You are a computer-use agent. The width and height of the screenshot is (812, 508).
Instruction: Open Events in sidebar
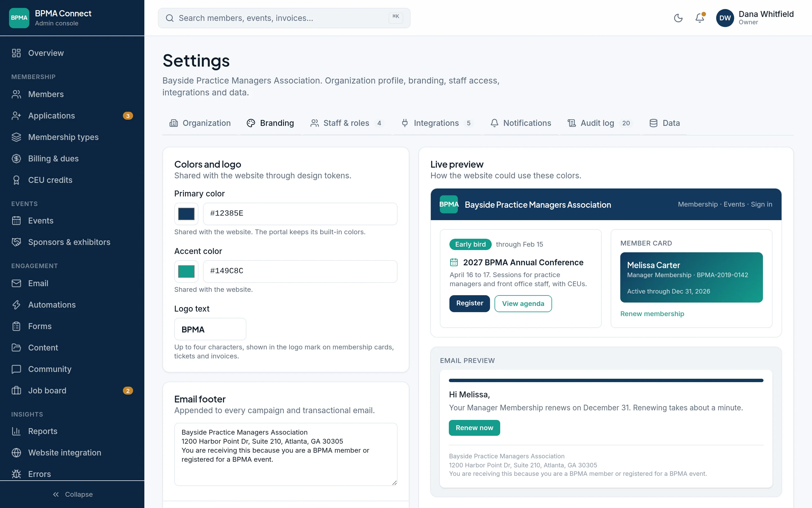pyautogui.click(x=72, y=221)
